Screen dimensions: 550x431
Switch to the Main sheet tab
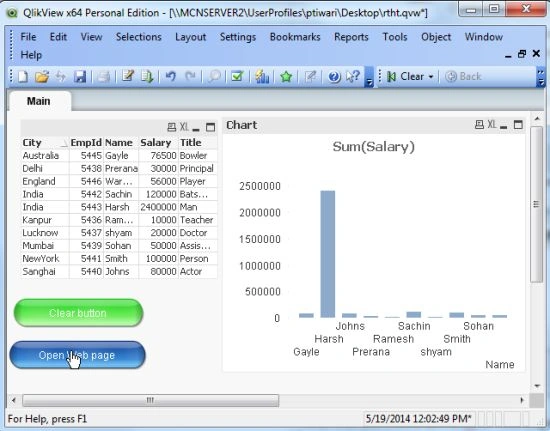[39, 101]
